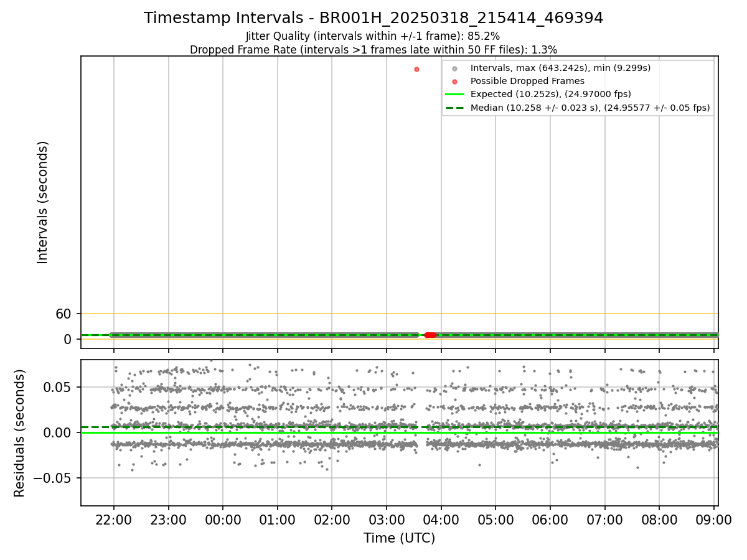Image resolution: width=747 pixels, height=560 pixels.
Task: Click the 'Time (UTC)' x-axis label
Action: [399, 538]
